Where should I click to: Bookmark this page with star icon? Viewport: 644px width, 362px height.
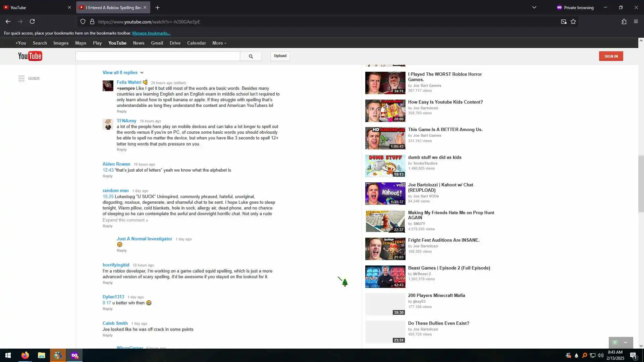click(x=573, y=21)
